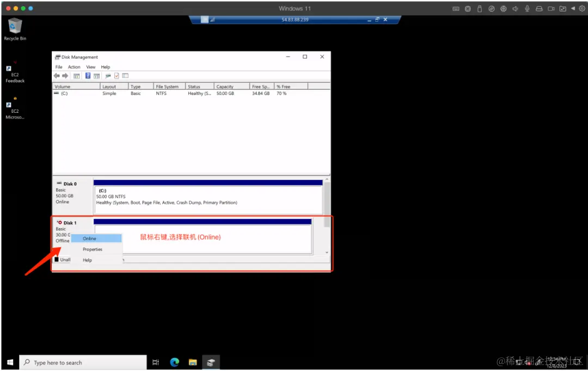Click the Capacity column header

232,87
